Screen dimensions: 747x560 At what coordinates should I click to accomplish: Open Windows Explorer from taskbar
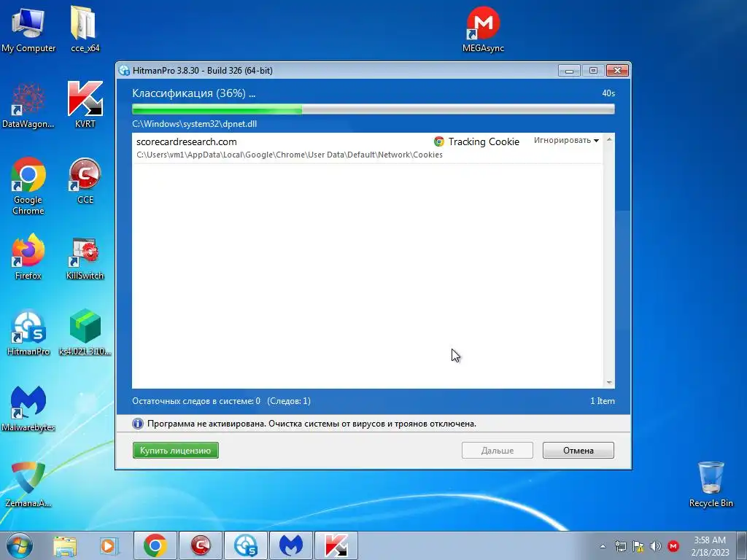pyautogui.click(x=65, y=546)
